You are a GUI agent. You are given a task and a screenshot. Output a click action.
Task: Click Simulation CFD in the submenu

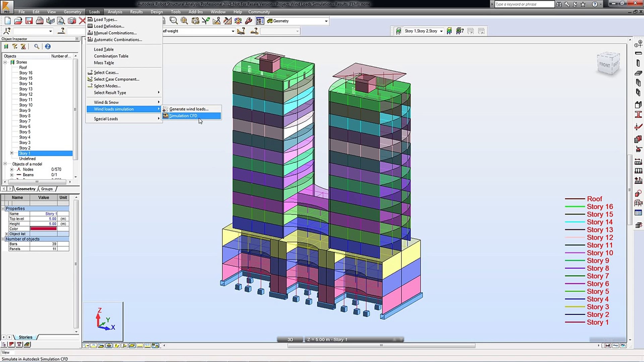coord(183,116)
